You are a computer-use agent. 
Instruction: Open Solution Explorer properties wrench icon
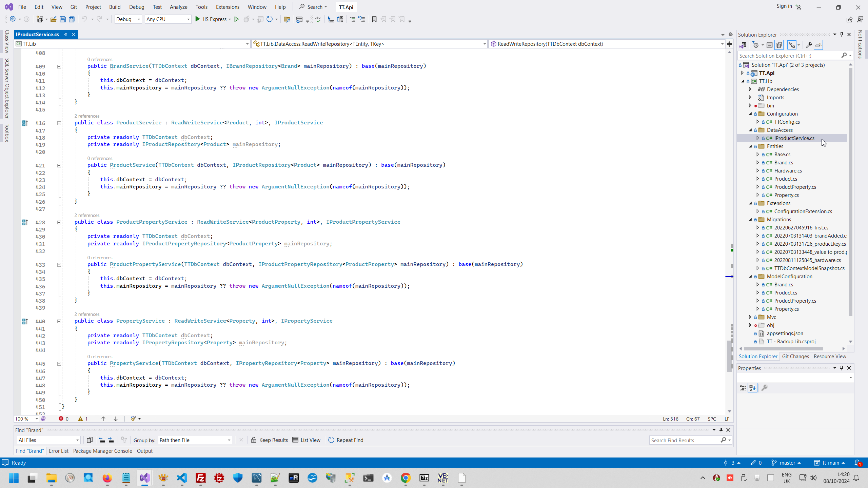pyautogui.click(x=809, y=45)
